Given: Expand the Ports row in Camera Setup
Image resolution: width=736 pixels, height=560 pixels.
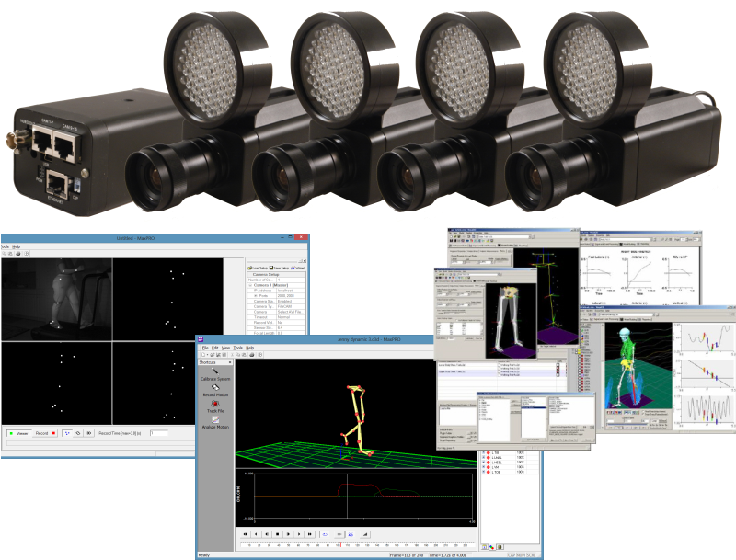Looking at the screenshot, I should [256, 295].
